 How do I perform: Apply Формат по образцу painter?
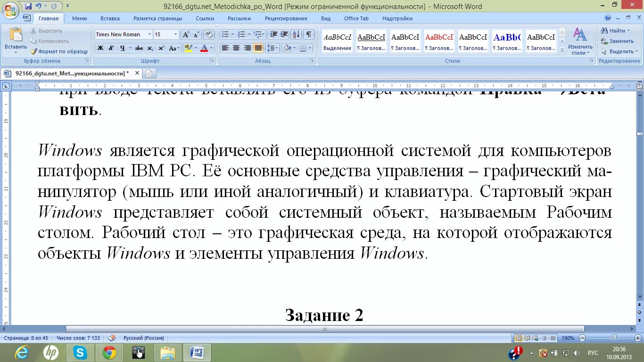59,51
